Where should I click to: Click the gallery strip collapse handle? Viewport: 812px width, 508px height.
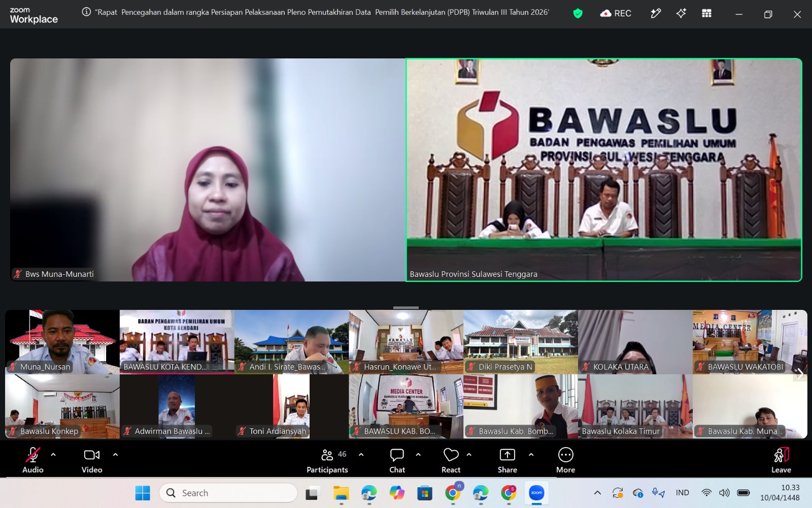click(x=406, y=307)
